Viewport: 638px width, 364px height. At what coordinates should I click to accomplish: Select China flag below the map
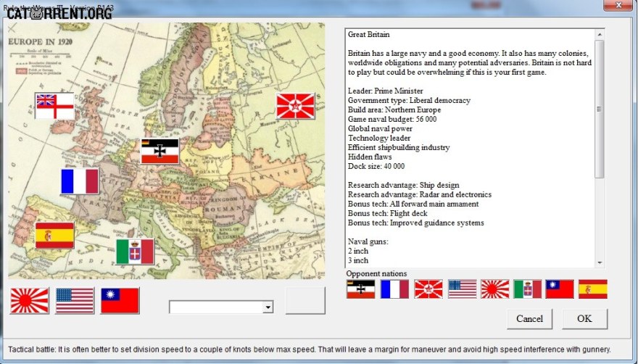pyautogui.click(x=120, y=300)
